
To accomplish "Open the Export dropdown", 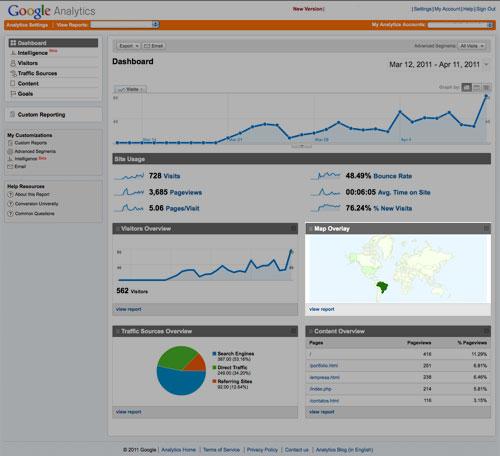I will (129, 46).
